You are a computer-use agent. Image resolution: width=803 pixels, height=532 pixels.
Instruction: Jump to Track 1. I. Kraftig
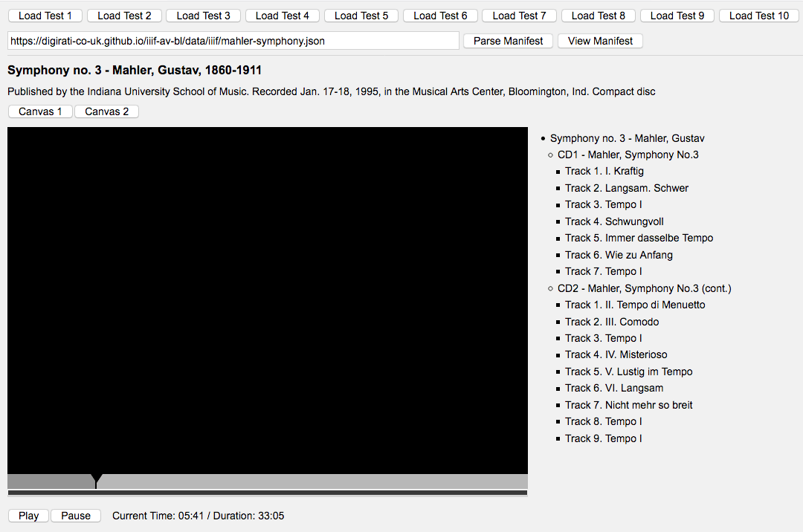click(604, 171)
